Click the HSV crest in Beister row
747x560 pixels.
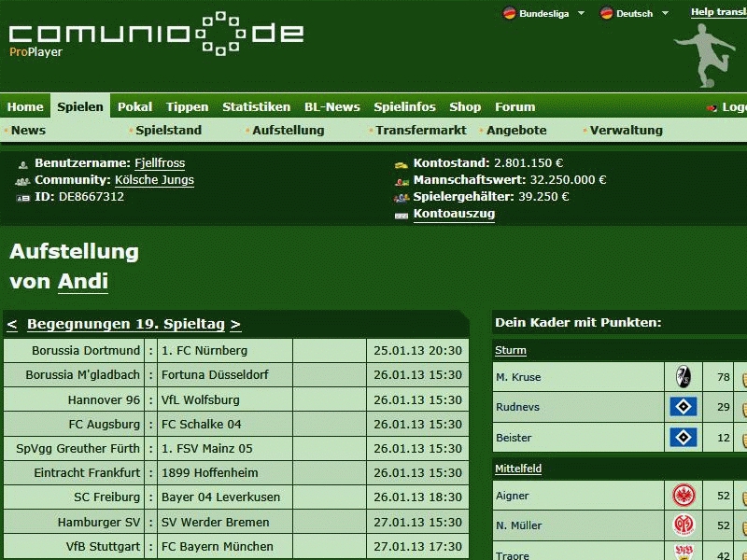tap(684, 437)
